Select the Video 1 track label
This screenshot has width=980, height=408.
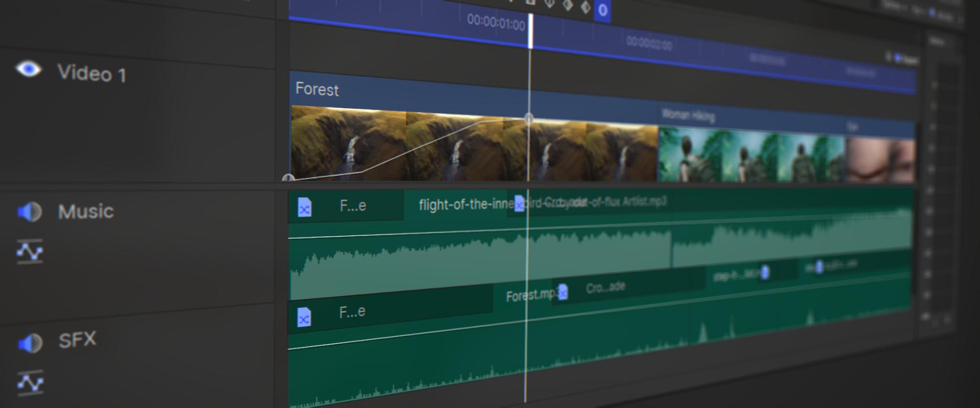[x=92, y=73]
